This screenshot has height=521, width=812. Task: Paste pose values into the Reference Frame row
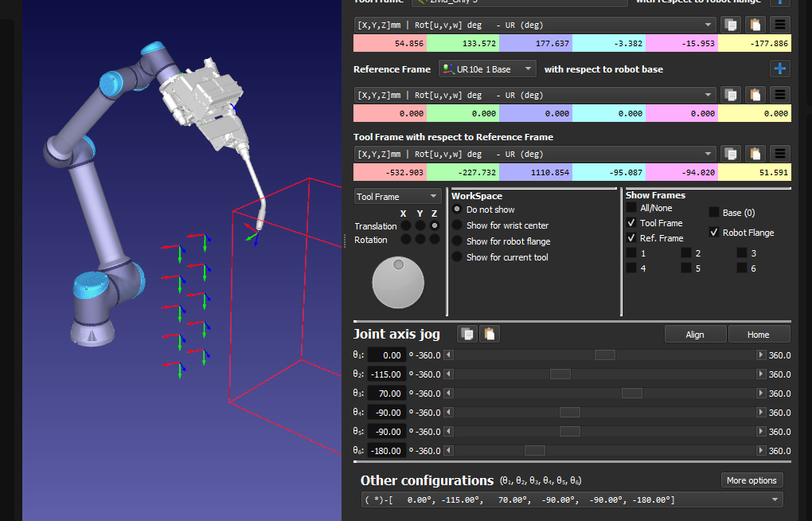coord(755,95)
